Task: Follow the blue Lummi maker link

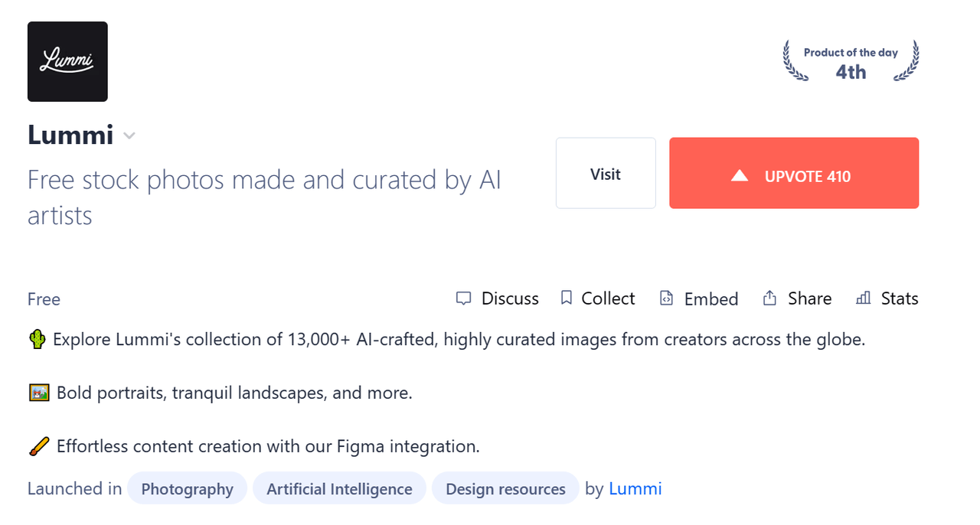Action: click(635, 488)
